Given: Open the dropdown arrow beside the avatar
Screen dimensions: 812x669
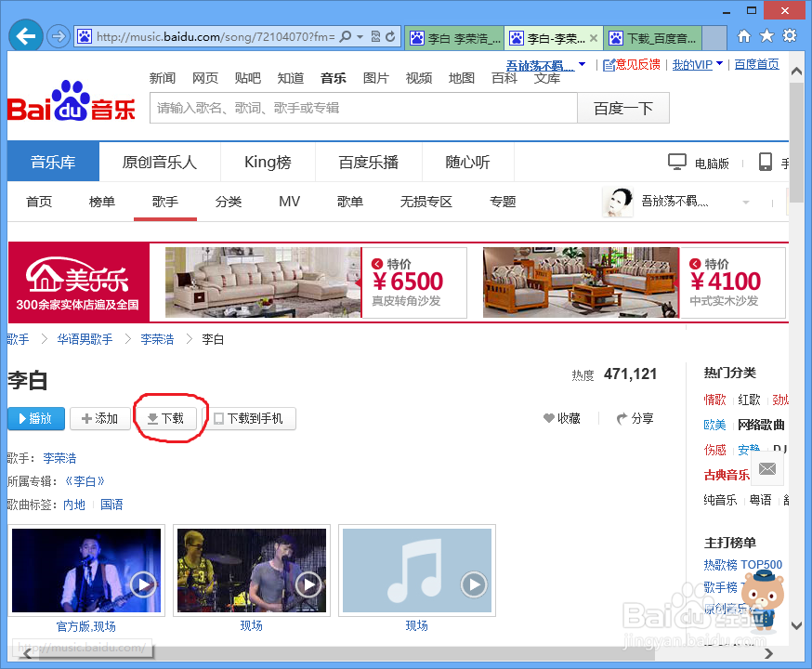Looking at the screenshot, I should (x=744, y=202).
